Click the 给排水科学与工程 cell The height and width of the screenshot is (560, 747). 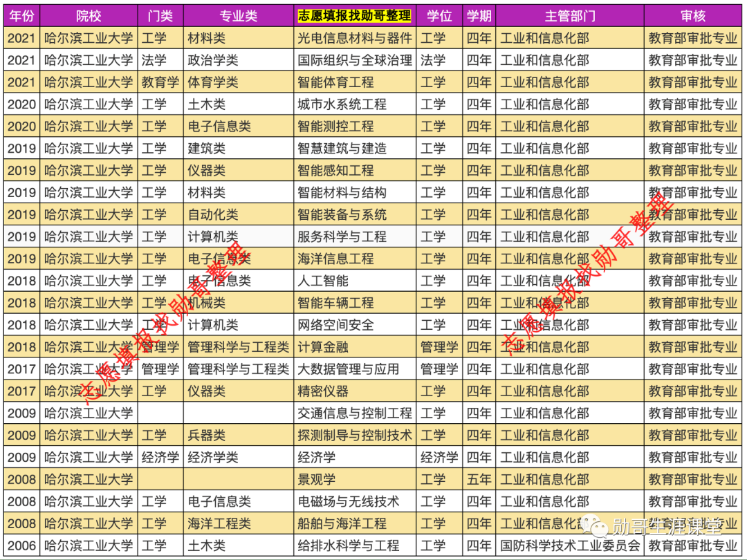pyautogui.click(x=354, y=545)
